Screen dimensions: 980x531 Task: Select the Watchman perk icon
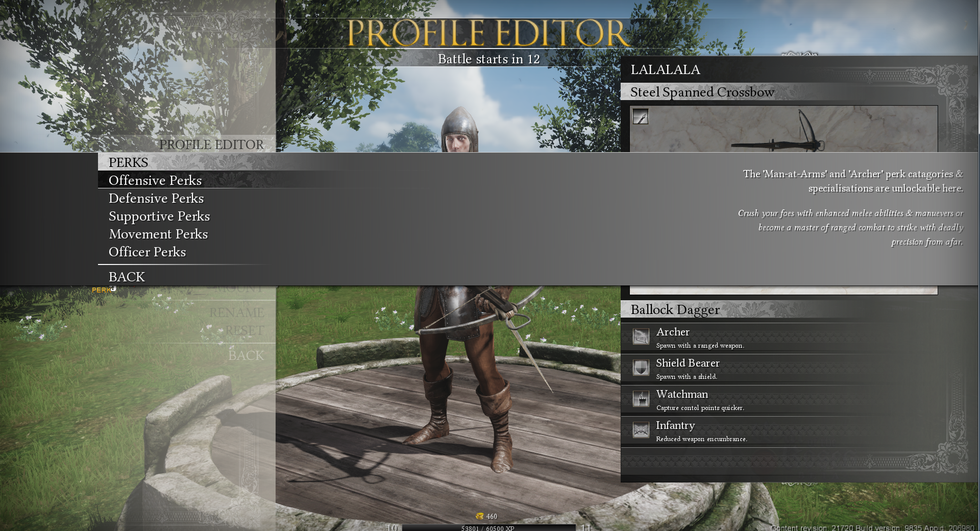pos(641,399)
